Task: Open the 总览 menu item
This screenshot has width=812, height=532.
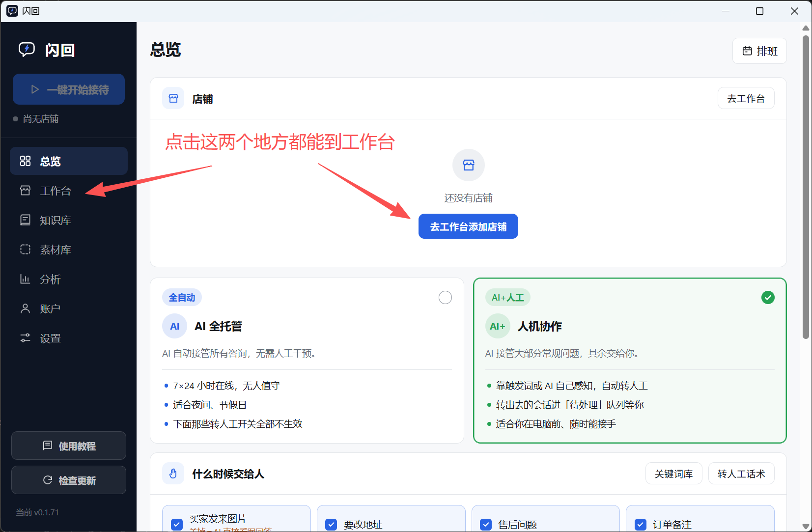Action: (x=69, y=161)
